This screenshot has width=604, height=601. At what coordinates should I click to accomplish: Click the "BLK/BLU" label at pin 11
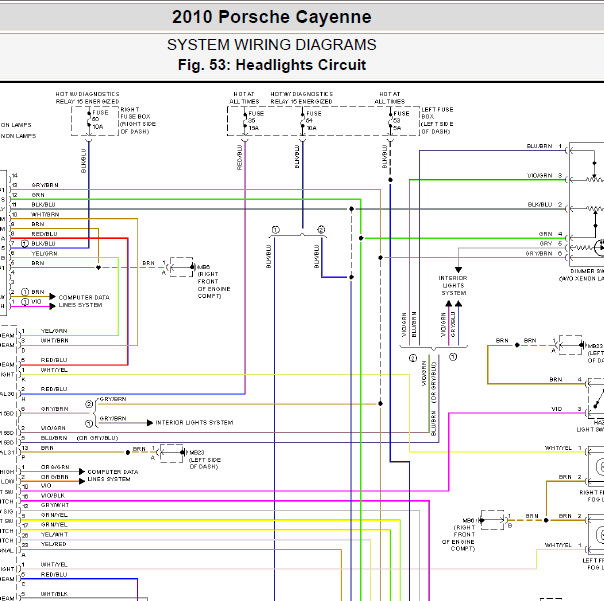coord(43,205)
